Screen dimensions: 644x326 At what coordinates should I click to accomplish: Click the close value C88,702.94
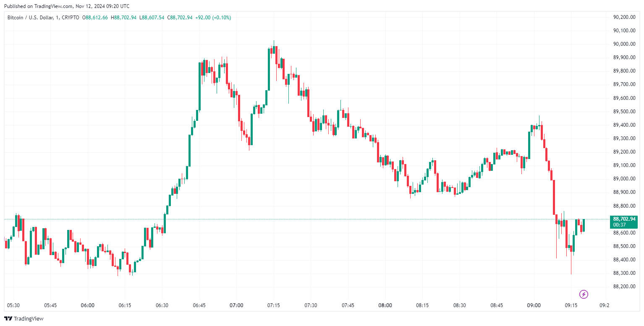coord(180,18)
